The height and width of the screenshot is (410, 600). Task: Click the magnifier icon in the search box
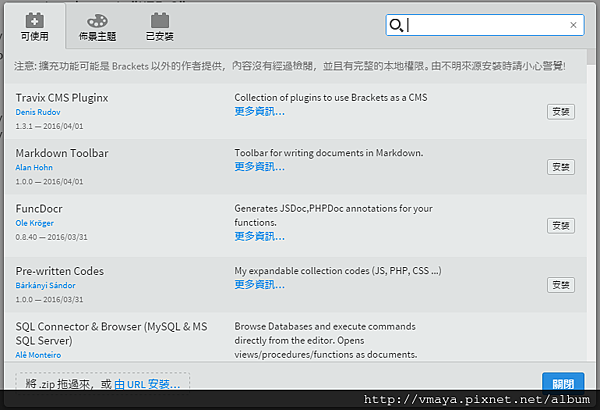pyautogui.click(x=396, y=25)
